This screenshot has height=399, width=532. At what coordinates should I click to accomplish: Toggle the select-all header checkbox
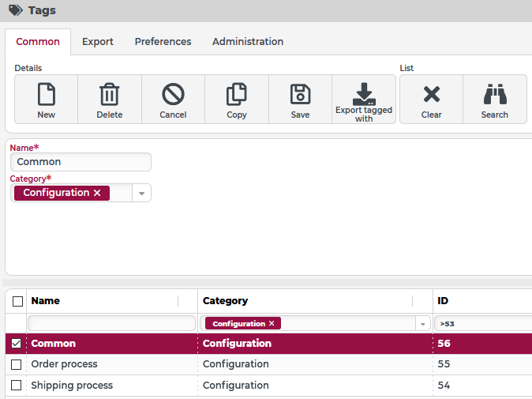17,301
